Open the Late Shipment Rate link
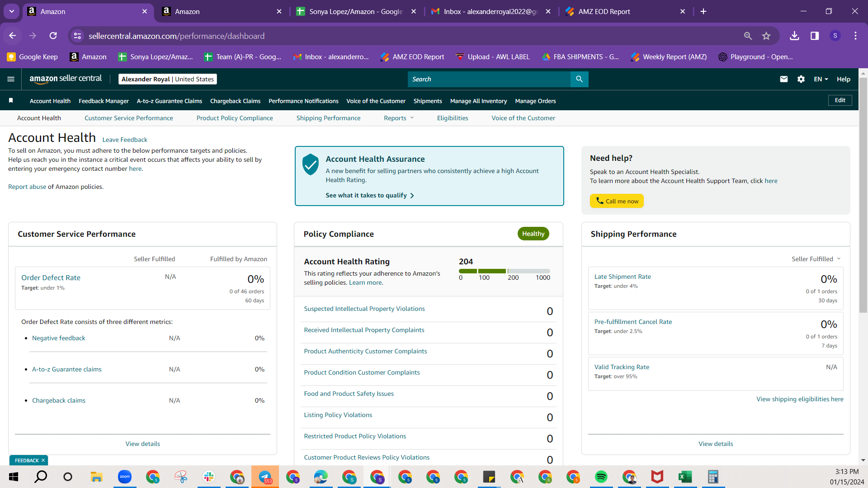Image resolution: width=868 pixels, height=488 pixels. 623,277
